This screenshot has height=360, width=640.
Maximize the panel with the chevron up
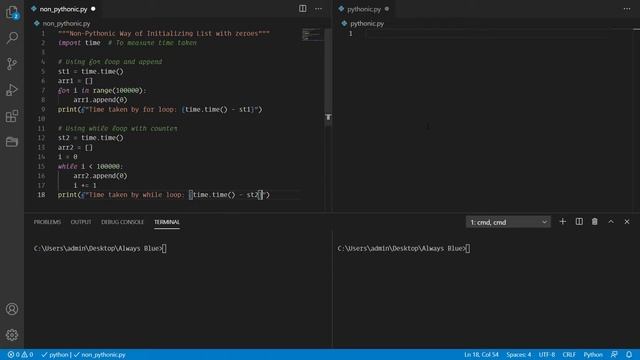pyautogui.click(x=611, y=222)
